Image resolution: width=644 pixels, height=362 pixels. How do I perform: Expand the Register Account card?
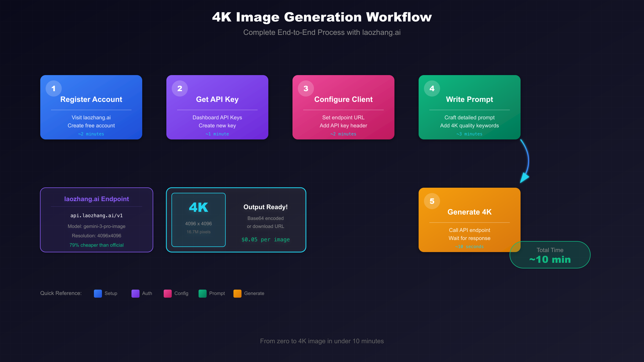pyautogui.click(x=91, y=107)
